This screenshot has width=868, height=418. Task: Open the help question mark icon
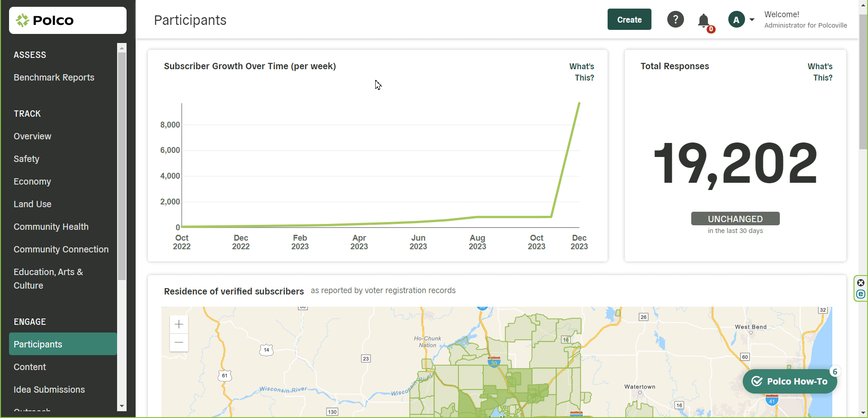(x=675, y=19)
